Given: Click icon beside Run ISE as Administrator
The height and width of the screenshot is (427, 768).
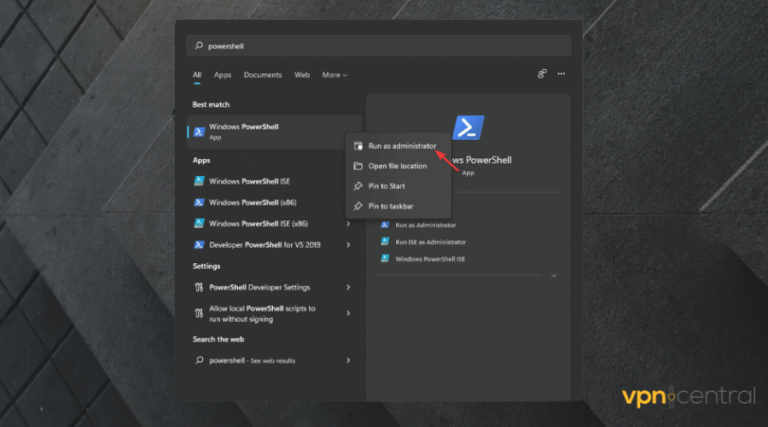Looking at the screenshot, I should [x=385, y=241].
